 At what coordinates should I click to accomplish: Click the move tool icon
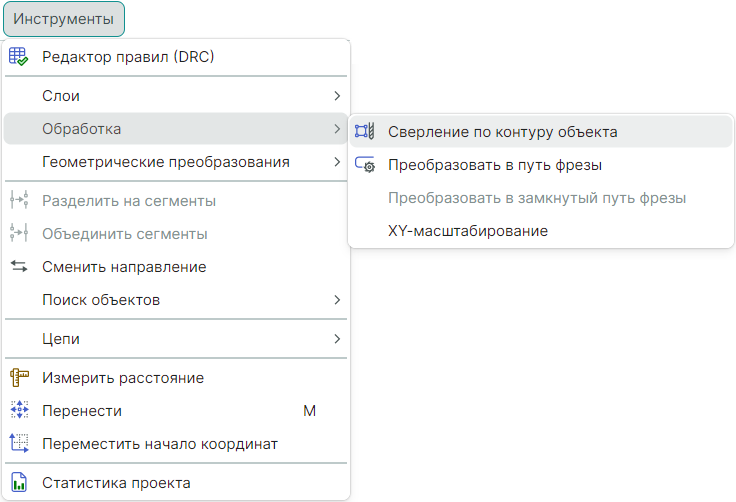(20, 411)
